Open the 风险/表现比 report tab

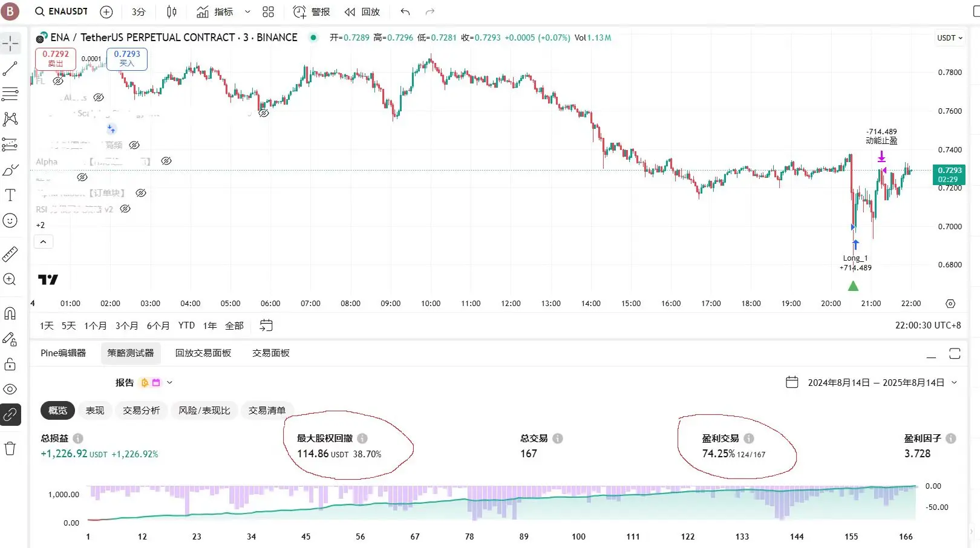204,410
